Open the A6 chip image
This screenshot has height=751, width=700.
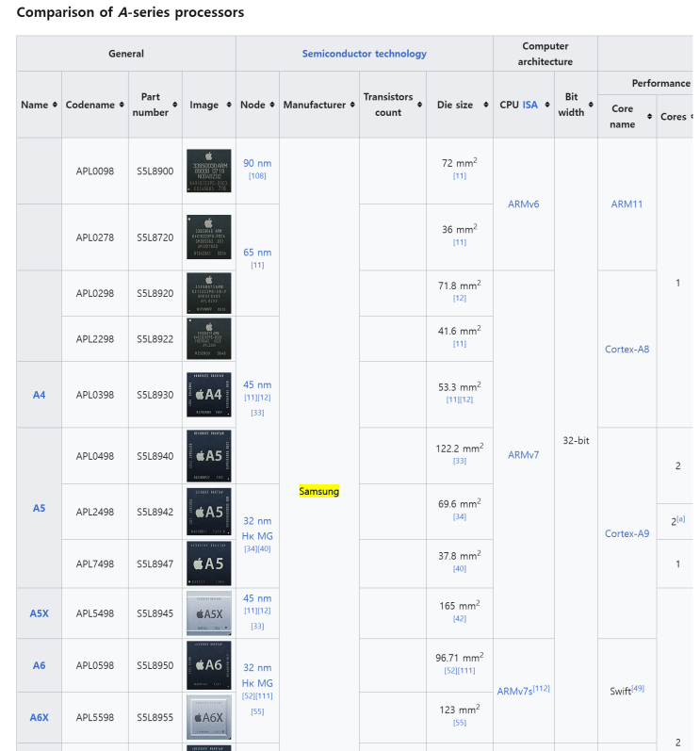[209, 665]
